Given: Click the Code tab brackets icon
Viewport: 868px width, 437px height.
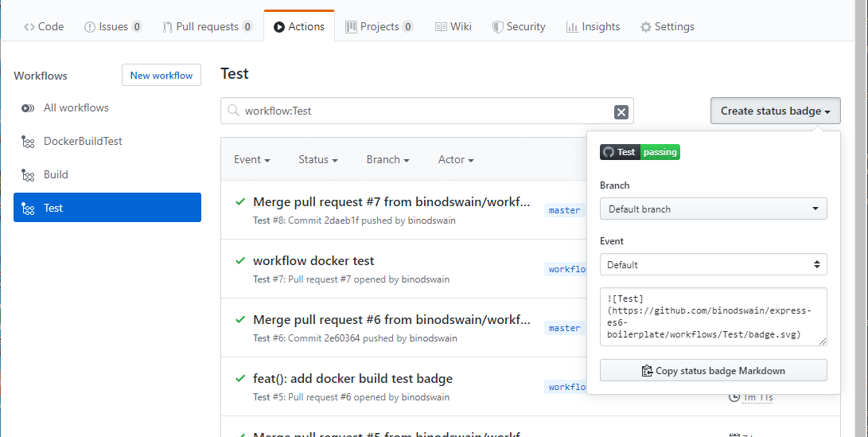Looking at the screenshot, I should pos(29,27).
